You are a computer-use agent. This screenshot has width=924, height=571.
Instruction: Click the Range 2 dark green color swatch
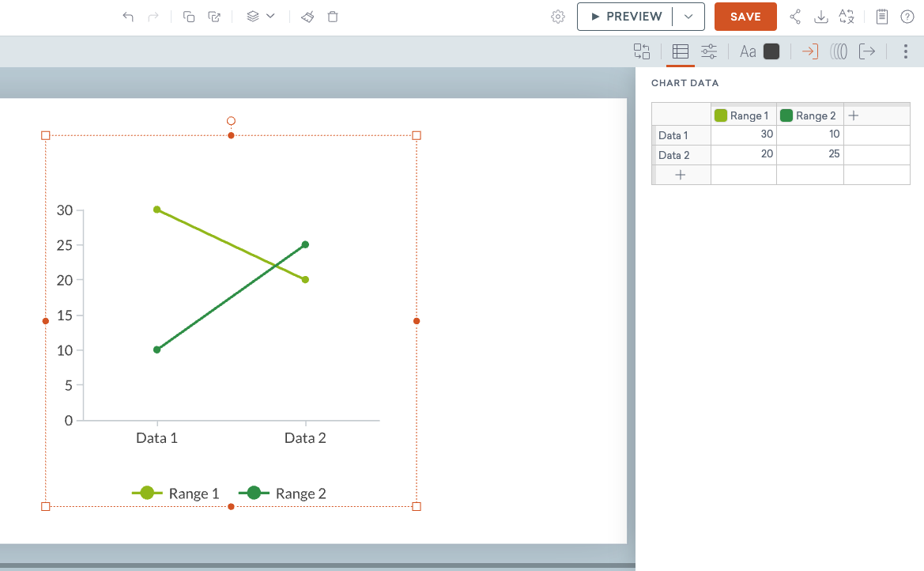click(x=786, y=115)
